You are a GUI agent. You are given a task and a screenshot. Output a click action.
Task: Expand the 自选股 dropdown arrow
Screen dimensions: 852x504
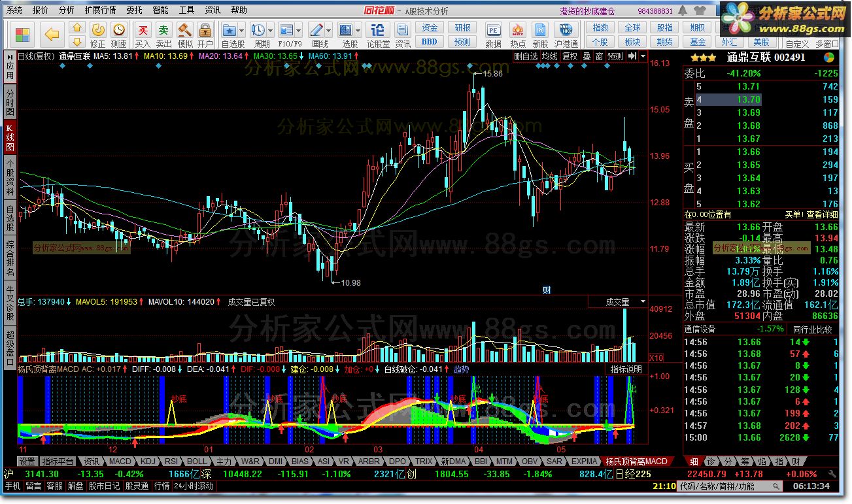(242, 30)
